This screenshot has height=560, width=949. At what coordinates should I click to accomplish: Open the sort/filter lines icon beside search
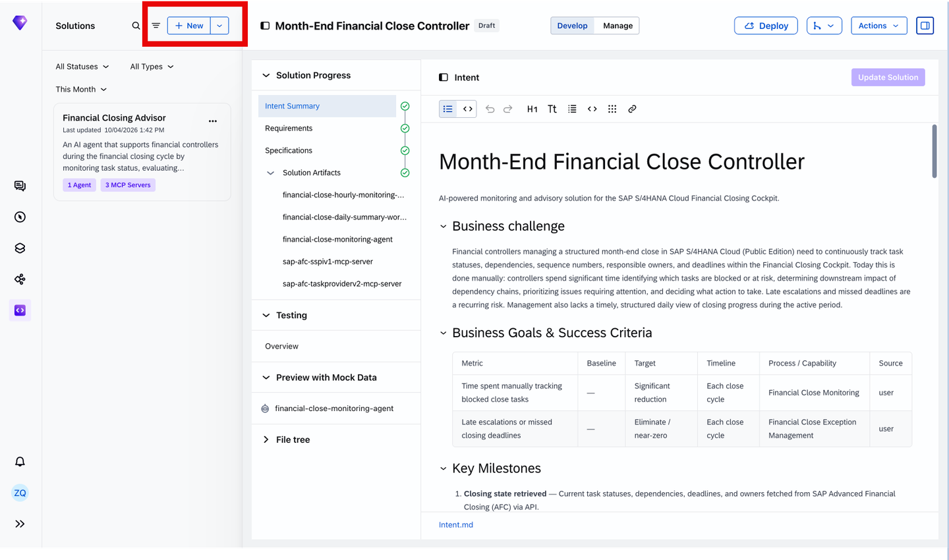(156, 26)
